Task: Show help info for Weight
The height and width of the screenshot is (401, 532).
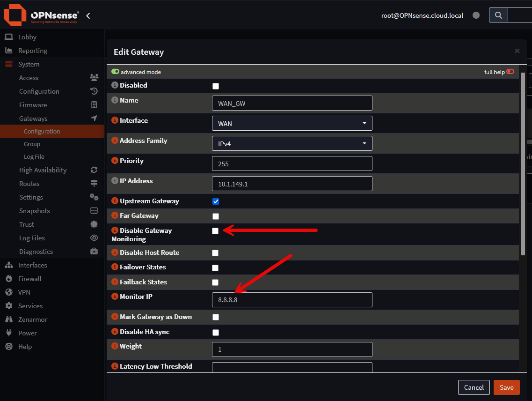Action: pos(115,346)
